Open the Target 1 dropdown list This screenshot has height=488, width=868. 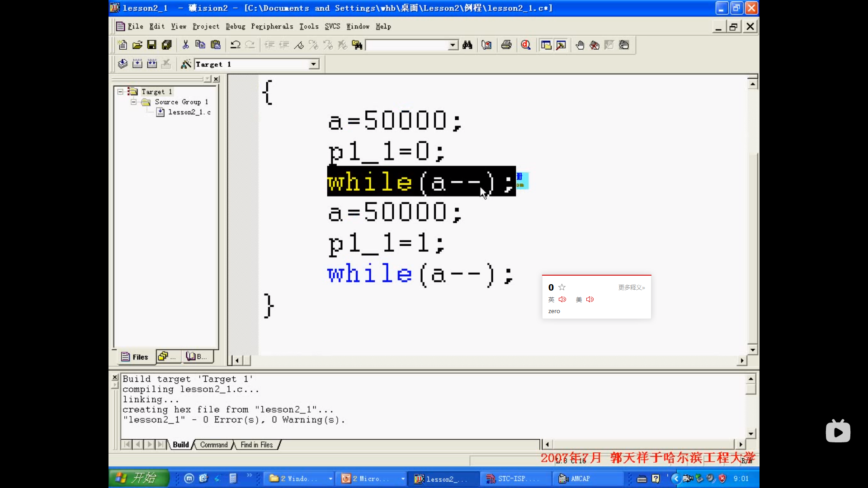(314, 64)
